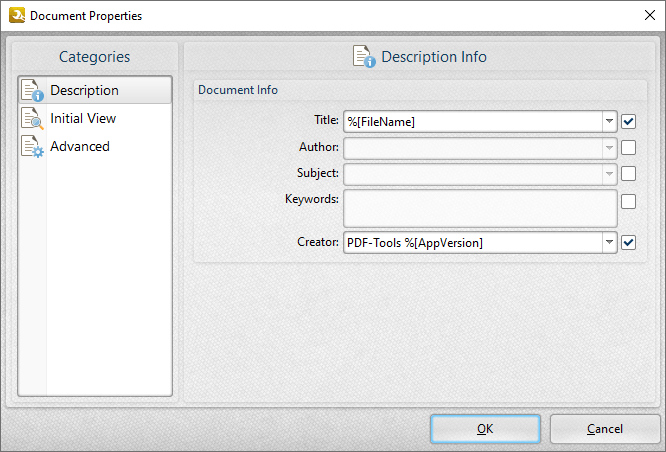Click the Advanced category gear icon
The height and width of the screenshot is (452, 666).
(32, 146)
